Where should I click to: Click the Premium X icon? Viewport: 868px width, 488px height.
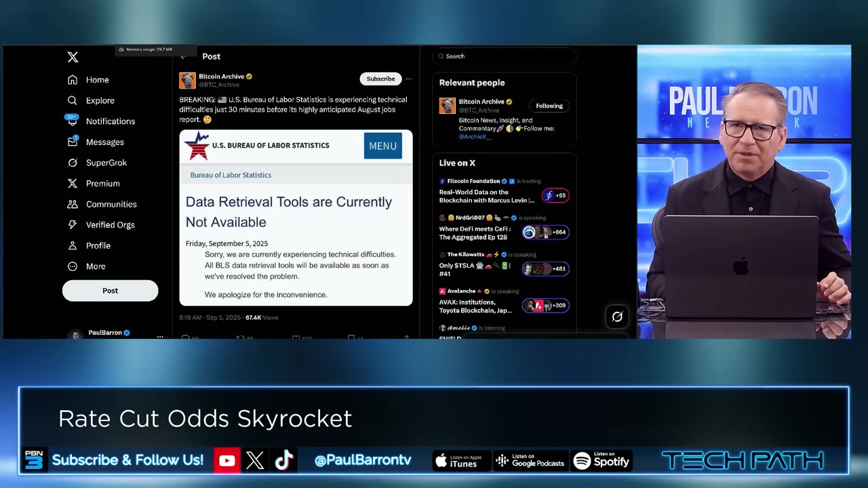(x=73, y=184)
